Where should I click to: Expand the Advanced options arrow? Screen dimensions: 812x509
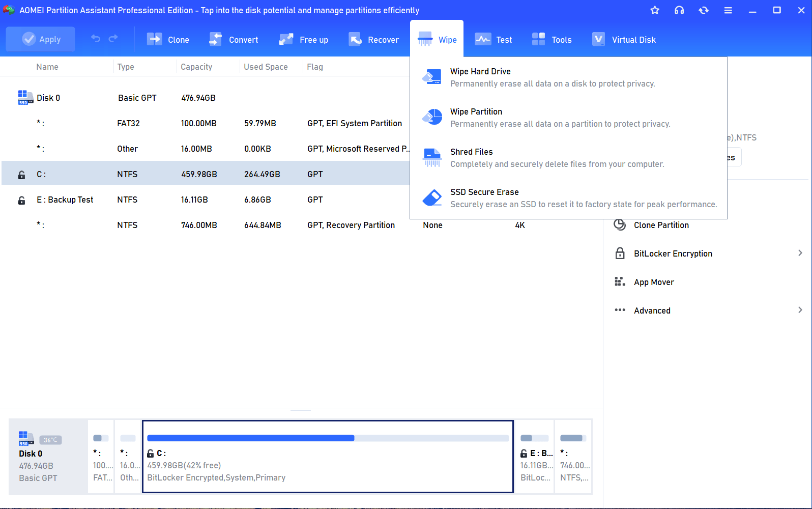(800, 310)
